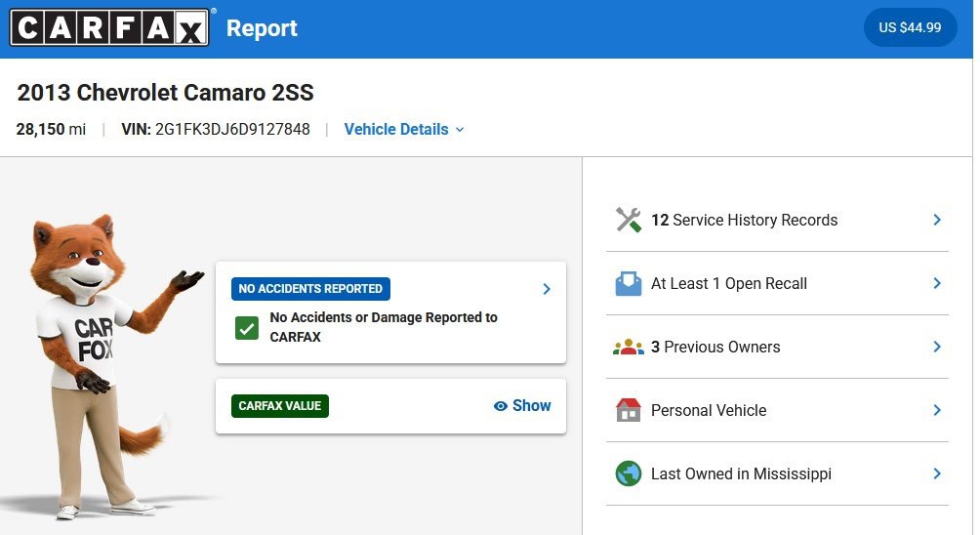The width and height of the screenshot is (980, 535).
Task: Open At Least 1 Open Recall
Action: [777, 284]
